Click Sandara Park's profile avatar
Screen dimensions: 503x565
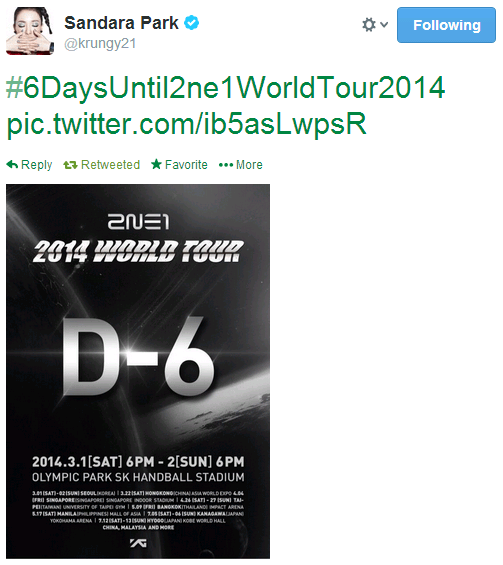pos(30,31)
